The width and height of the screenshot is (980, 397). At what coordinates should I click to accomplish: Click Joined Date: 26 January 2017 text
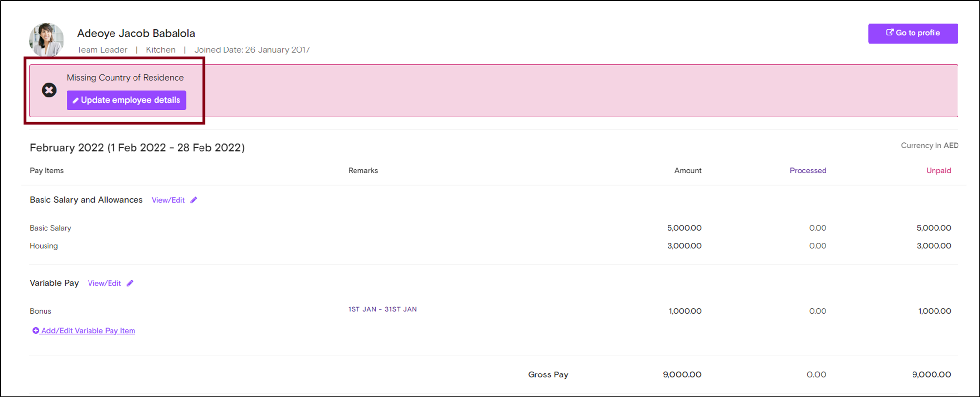point(252,50)
